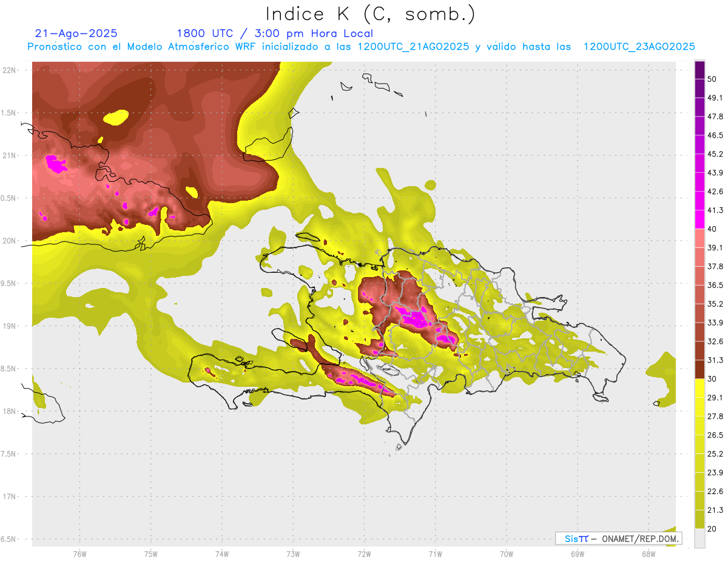
Task: Click the latitude label '18N'
Action: click(x=10, y=411)
